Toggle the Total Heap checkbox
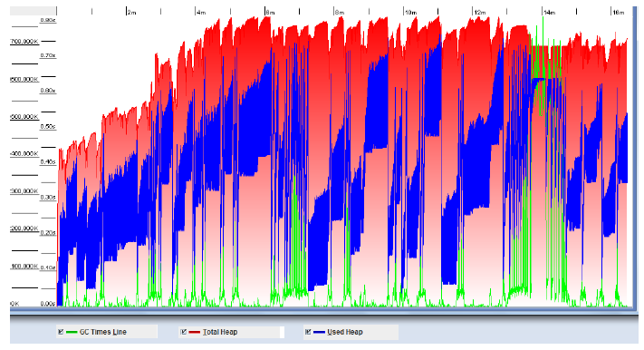644x350 pixels. coord(184,332)
